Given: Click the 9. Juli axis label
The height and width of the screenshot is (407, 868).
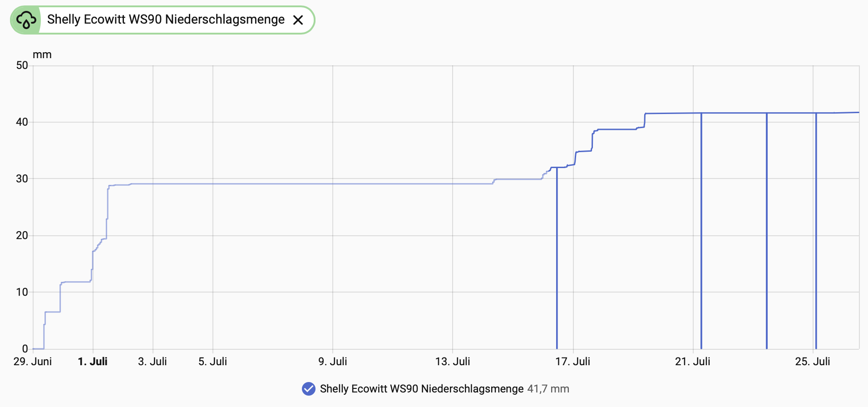Looking at the screenshot, I should tap(333, 362).
